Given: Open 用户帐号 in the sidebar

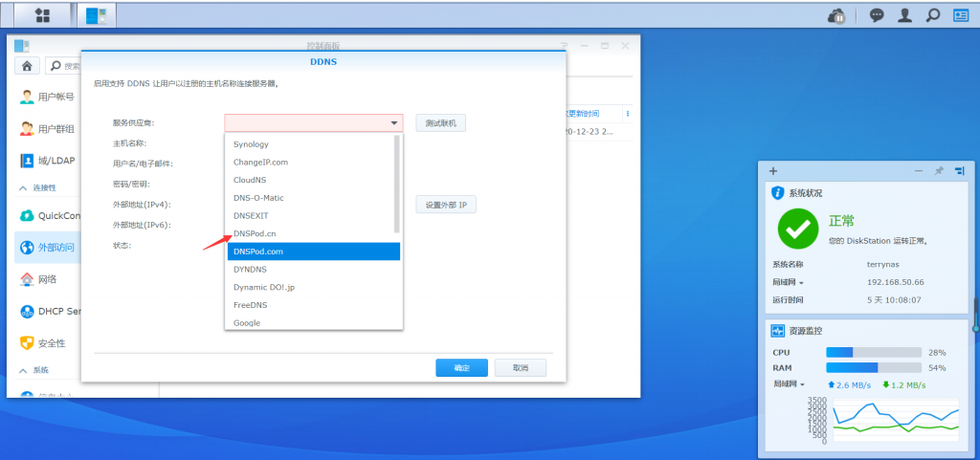Looking at the screenshot, I should 48,97.
